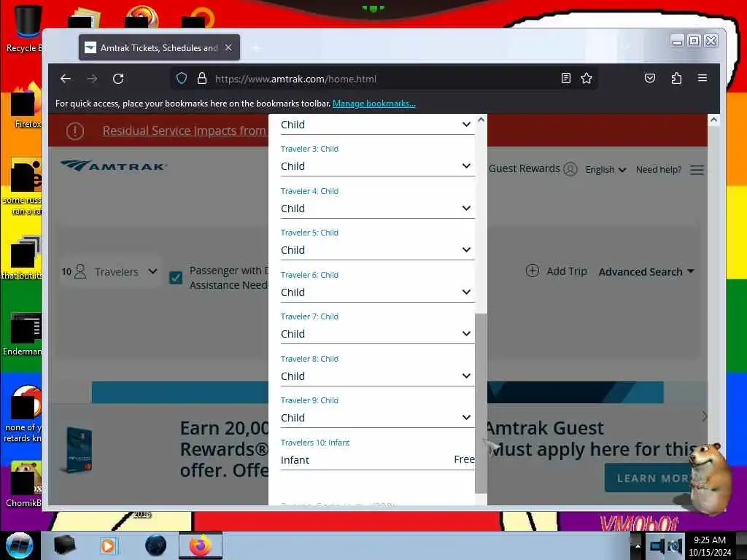Open Traveler 3 Child type dropdown

click(x=377, y=166)
